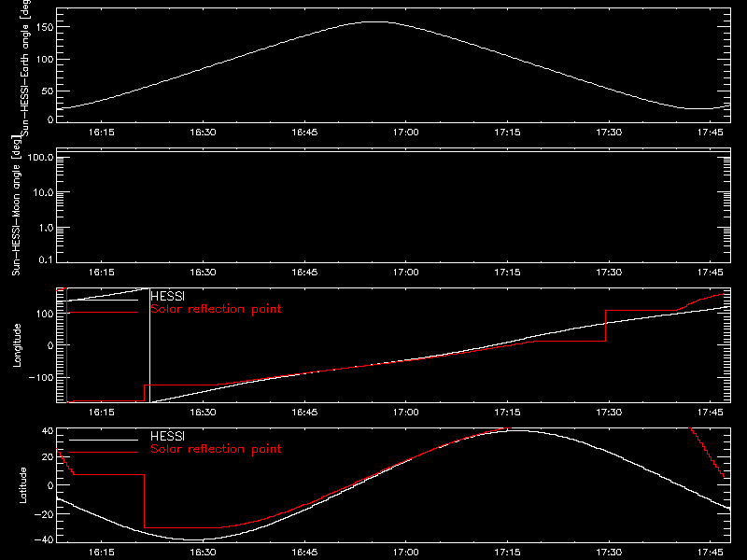
Task: Click 17:00 under the Moon angle plot
Action: 406,272
